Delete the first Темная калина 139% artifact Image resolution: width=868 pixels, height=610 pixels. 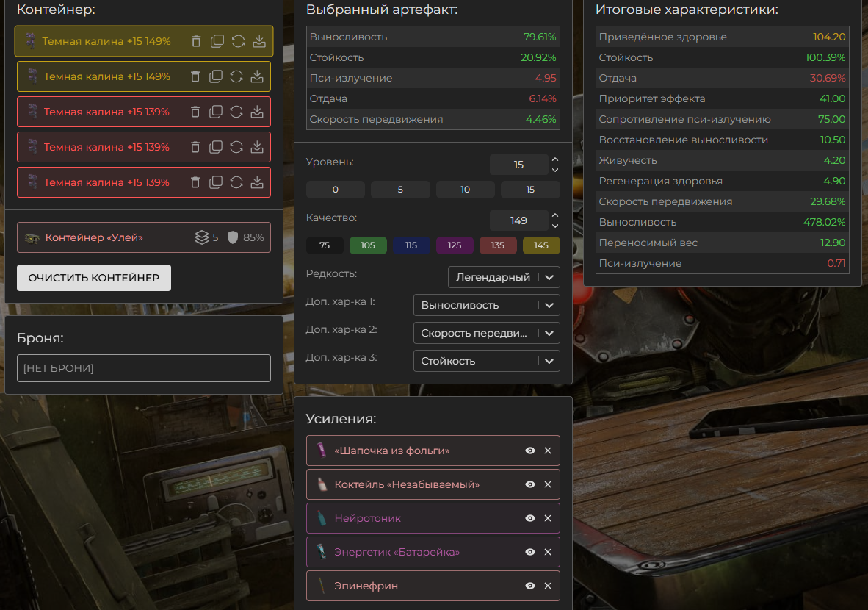pos(195,112)
